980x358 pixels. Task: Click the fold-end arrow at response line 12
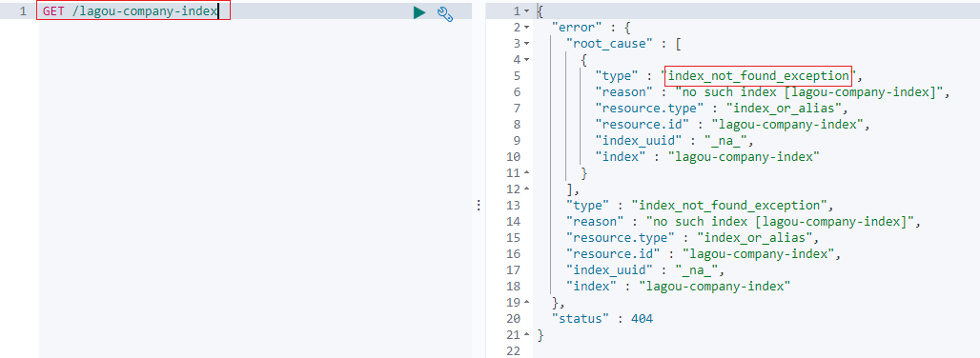click(x=527, y=189)
